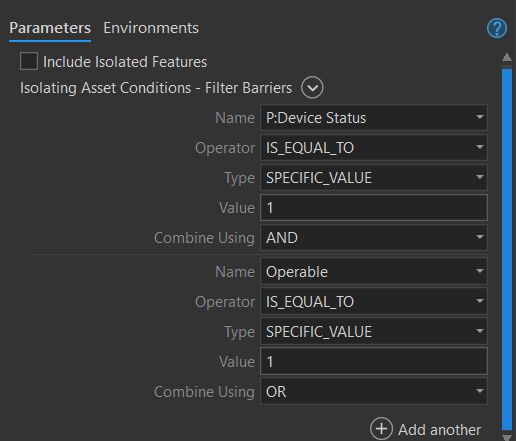Click the scrollbar up arrow
The height and width of the screenshot is (441, 516).
pyautogui.click(x=507, y=57)
